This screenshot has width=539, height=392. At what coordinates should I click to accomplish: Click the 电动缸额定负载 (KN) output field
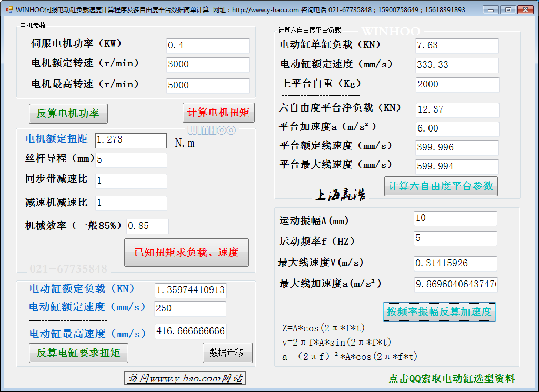point(191,290)
